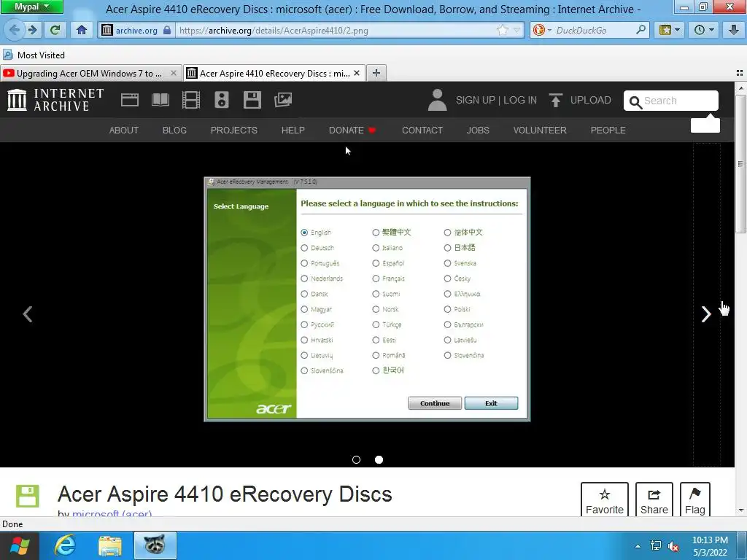
Task: Open Internet Archive Video film icon
Action: click(x=191, y=100)
